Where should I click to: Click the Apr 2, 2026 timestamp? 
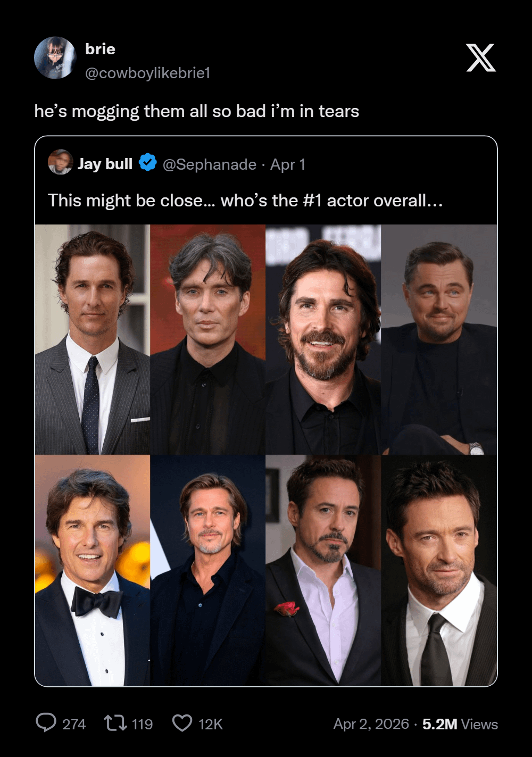371,724
